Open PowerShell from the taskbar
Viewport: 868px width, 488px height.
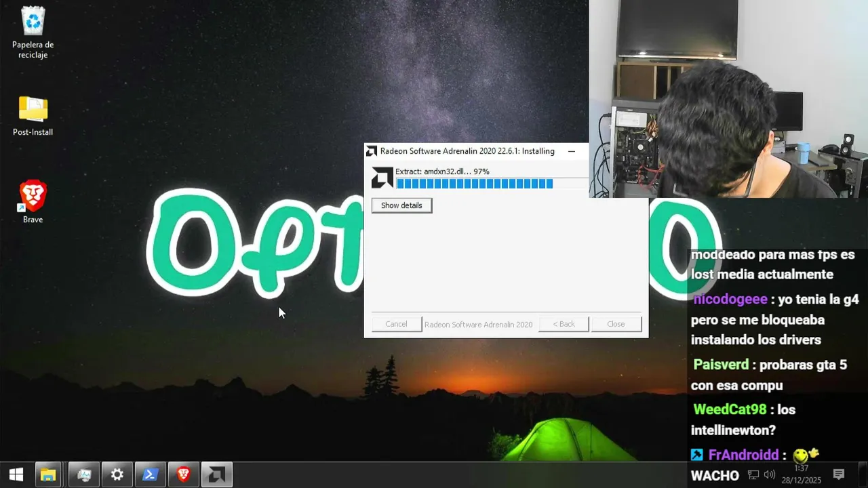click(150, 474)
